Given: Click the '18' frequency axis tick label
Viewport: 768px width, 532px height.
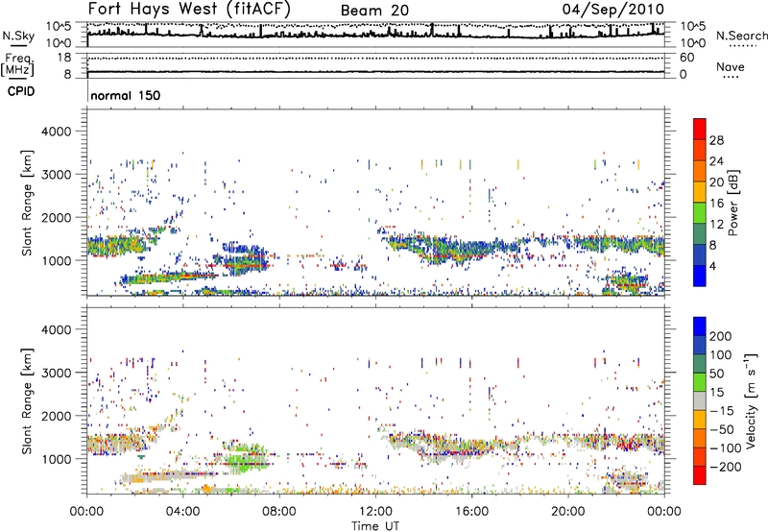Looking at the screenshot, I should tap(64, 58).
